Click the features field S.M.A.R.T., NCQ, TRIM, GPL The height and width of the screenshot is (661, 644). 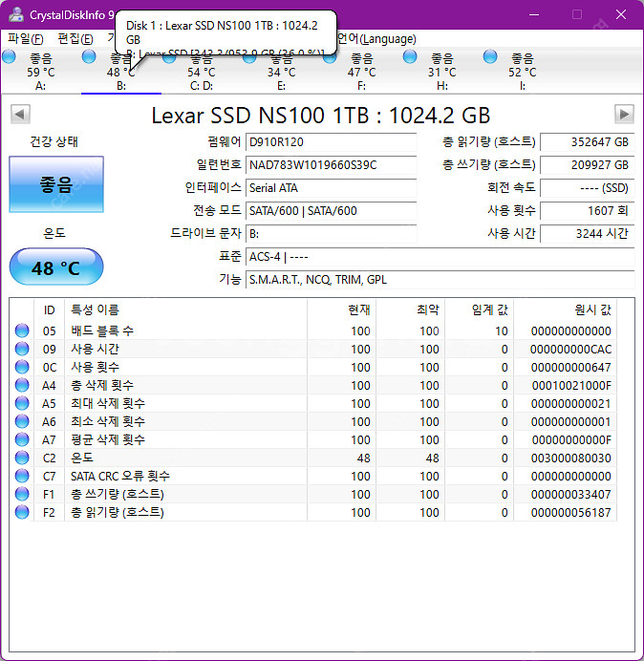440,280
